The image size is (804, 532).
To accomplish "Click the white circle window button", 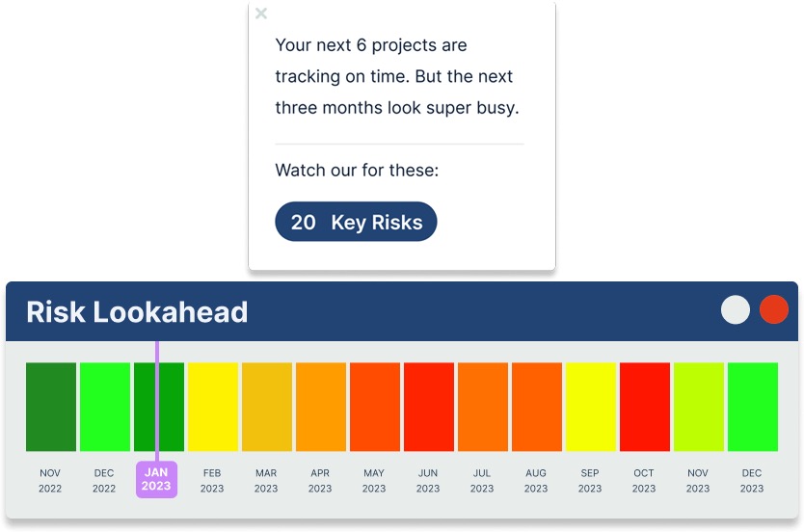I will point(736,309).
